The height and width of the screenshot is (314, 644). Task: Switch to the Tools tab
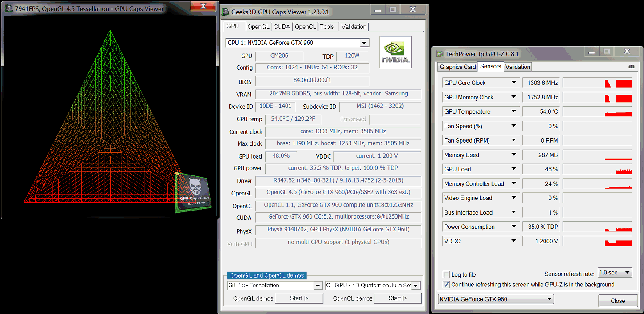pyautogui.click(x=327, y=27)
